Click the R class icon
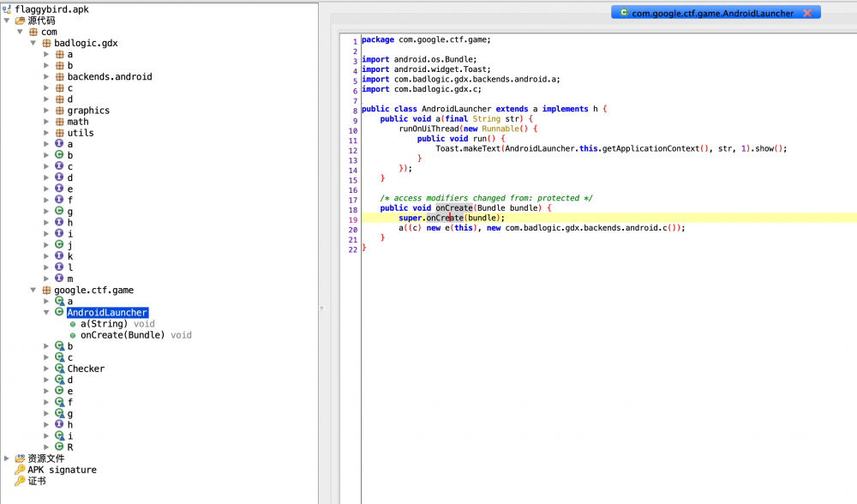This screenshot has width=857, height=504. [59, 447]
